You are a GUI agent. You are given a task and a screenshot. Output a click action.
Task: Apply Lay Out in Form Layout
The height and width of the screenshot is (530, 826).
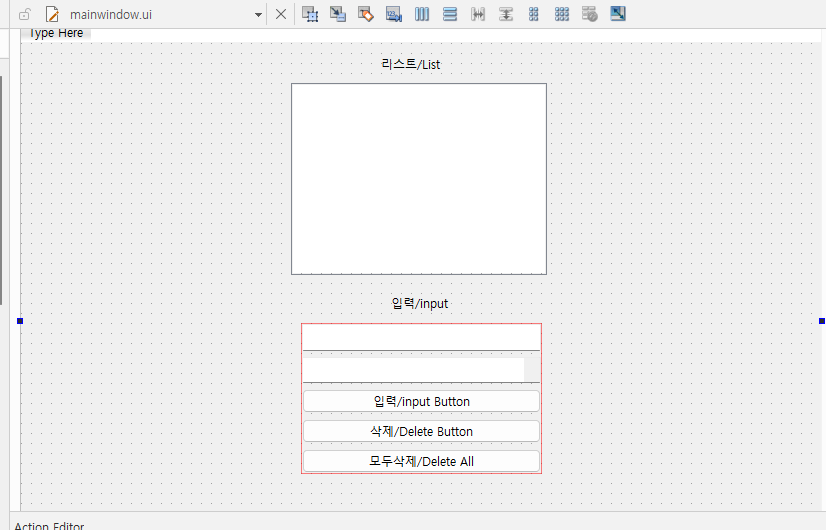tap(534, 14)
